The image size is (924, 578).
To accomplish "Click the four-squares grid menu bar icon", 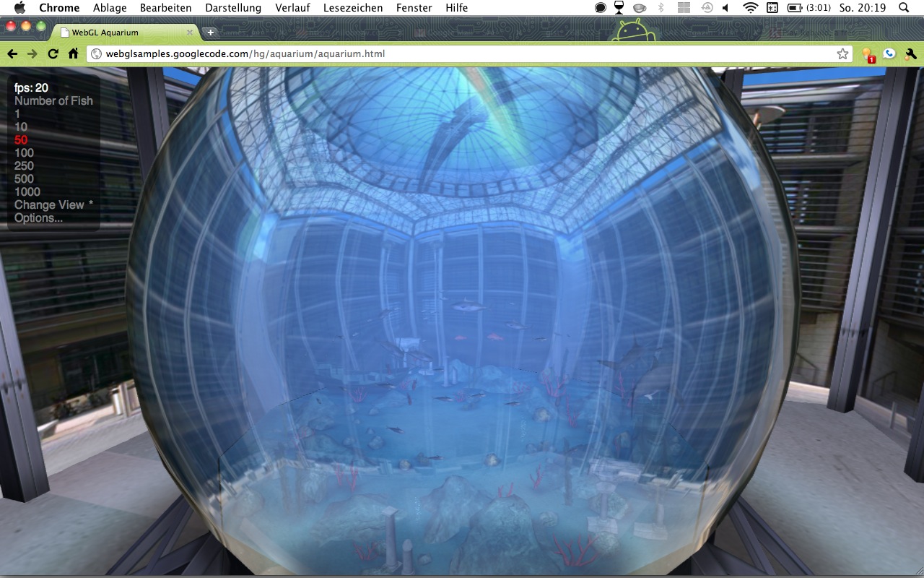I will pyautogui.click(x=684, y=8).
